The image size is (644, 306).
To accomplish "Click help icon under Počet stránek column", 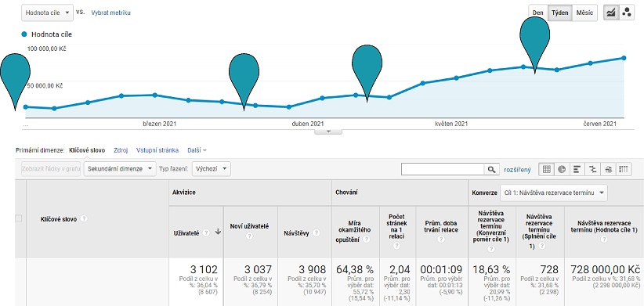I will pyautogui.click(x=396, y=246).
